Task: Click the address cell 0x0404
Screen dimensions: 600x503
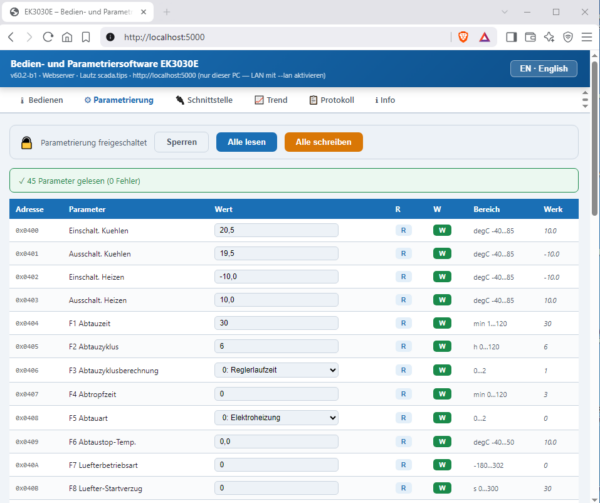Action: [x=27, y=323]
